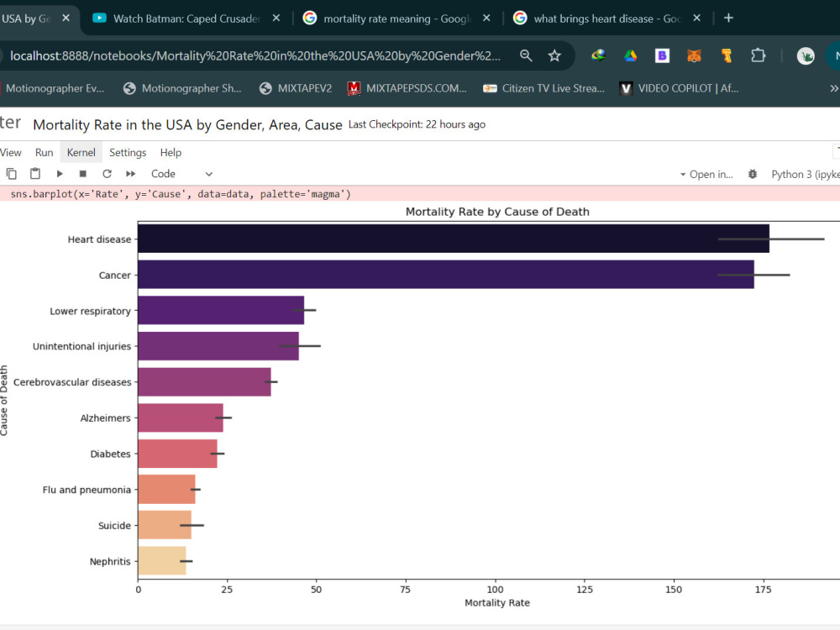Open the Google Drive extension icon
The image size is (840, 630).
pyautogui.click(x=631, y=55)
